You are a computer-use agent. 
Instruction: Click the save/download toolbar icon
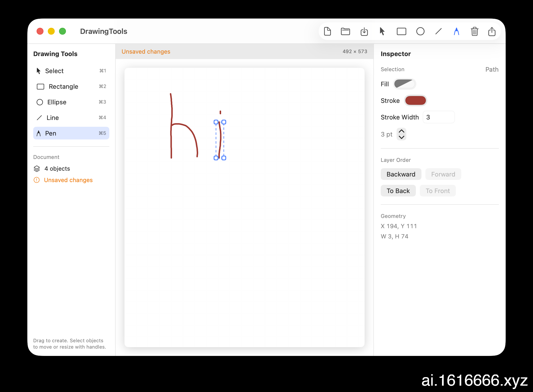364,31
